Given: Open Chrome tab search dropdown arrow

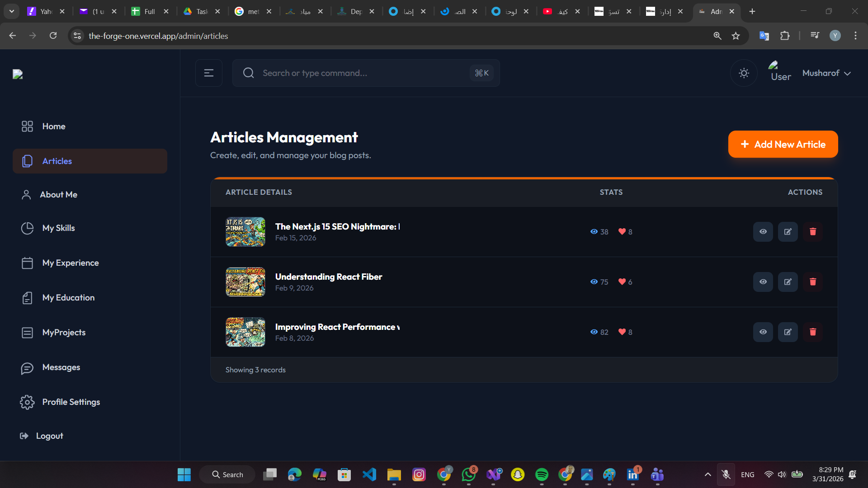Looking at the screenshot, I should (12, 11).
